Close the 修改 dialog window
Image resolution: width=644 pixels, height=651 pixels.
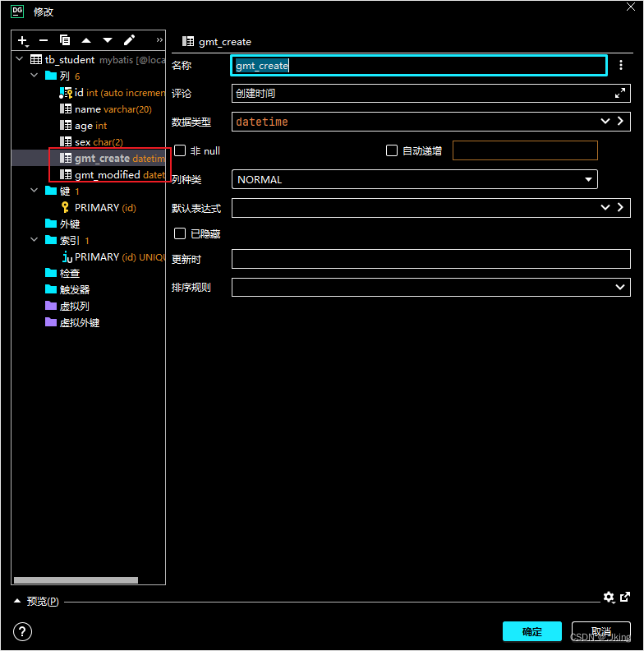coord(631,7)
